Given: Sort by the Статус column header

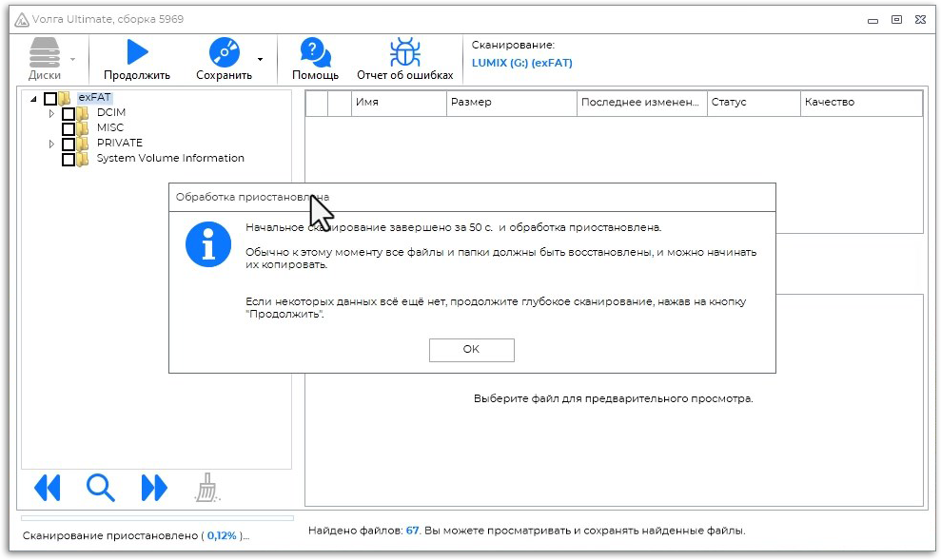Looking at the screenshot, I should coord(754,103).
